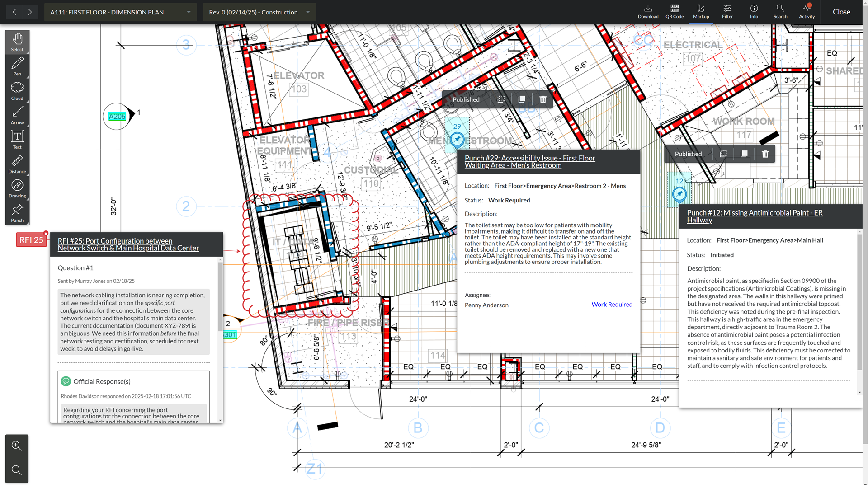Duplicate the Punch #12 markup via copy icon
This screenshot has width=868, height=488.
744,154
